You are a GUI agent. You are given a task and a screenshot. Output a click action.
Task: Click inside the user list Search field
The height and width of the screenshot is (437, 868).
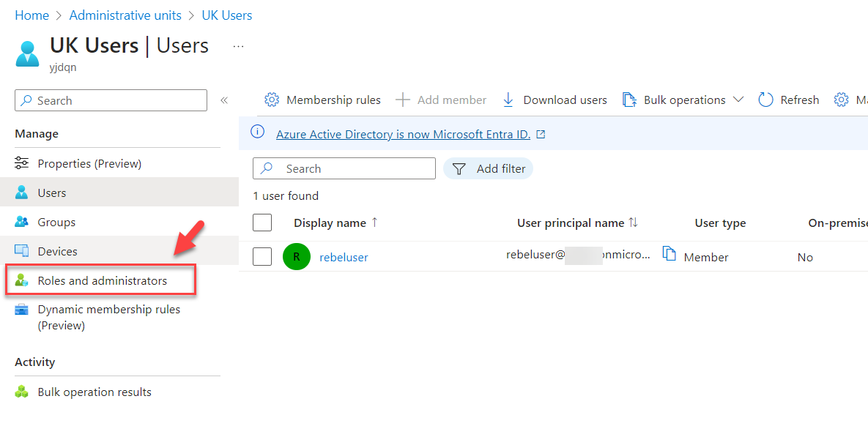click(x=344, y=168)
